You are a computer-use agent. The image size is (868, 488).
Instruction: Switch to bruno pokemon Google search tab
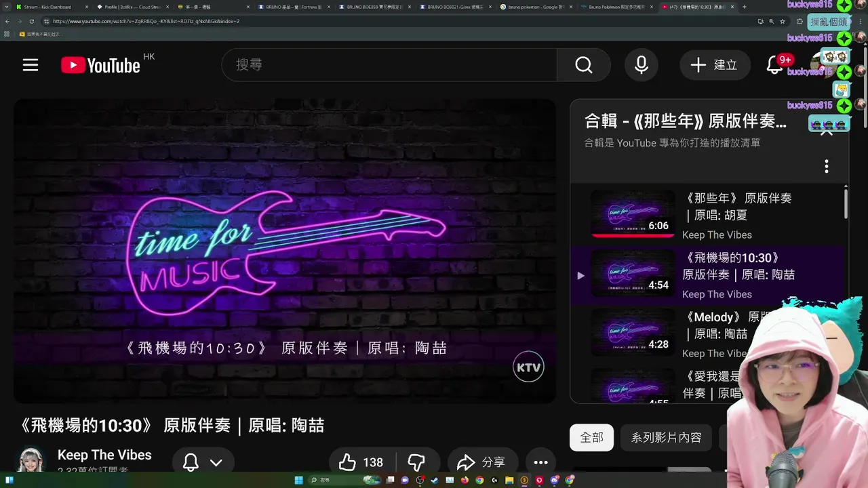click(x=536, y=7)
